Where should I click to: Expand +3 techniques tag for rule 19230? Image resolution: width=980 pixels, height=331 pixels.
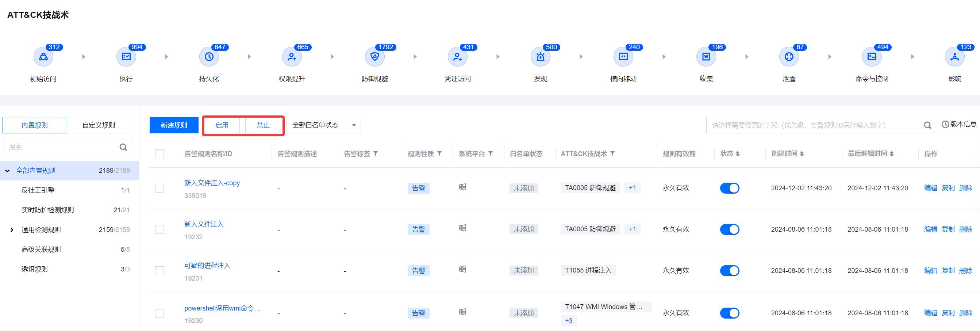[569, 321]
